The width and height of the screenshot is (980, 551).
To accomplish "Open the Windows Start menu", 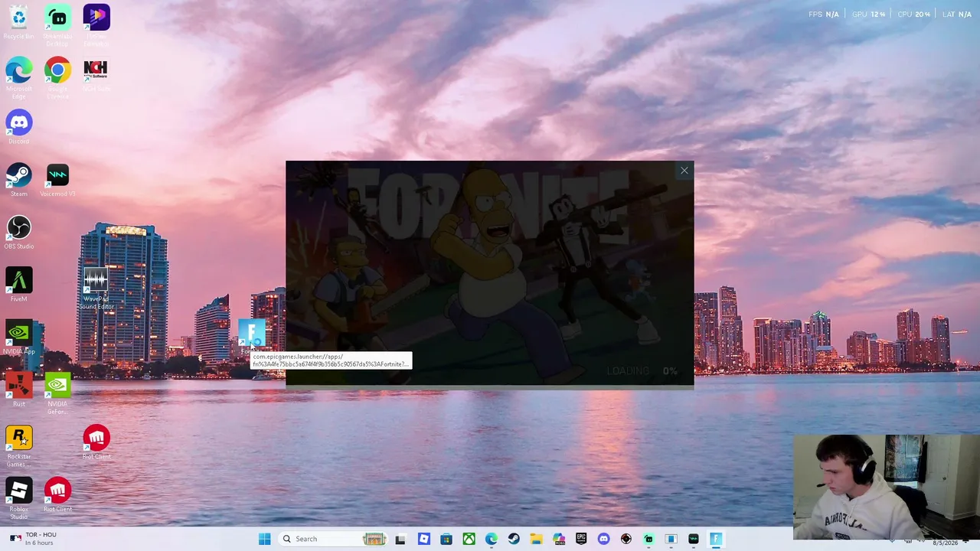I will tap(264, 539).
